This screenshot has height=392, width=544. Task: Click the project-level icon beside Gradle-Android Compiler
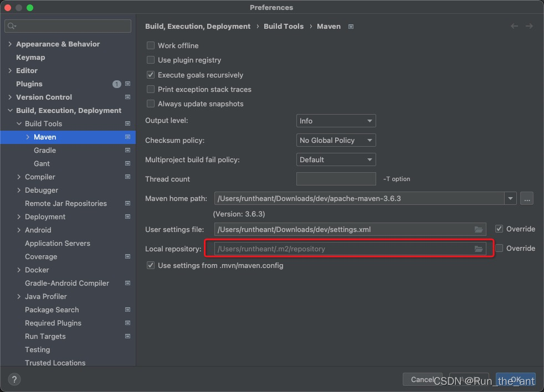(x=127, y=283)
